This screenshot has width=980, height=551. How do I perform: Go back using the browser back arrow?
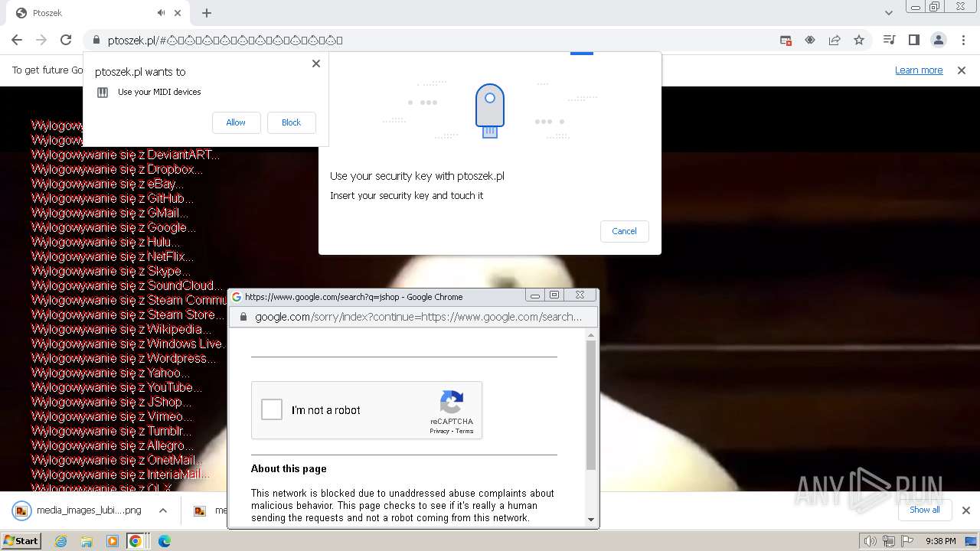17,40
